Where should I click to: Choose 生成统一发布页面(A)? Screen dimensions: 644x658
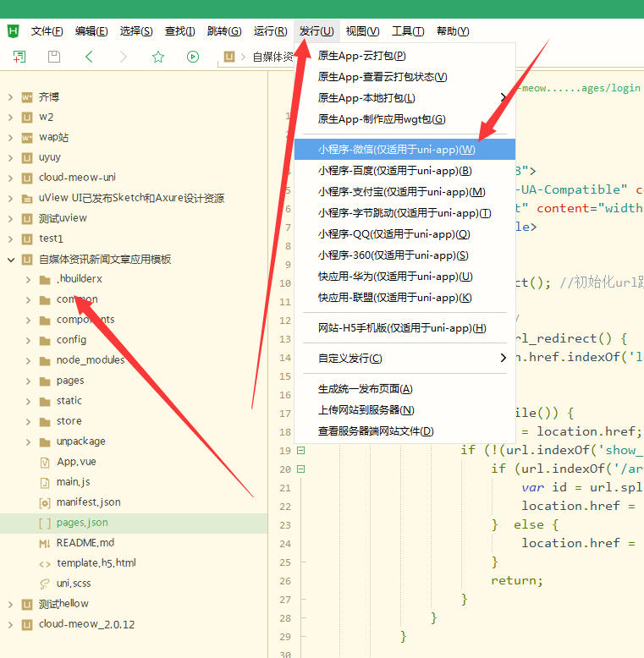(x=405, y=389)
